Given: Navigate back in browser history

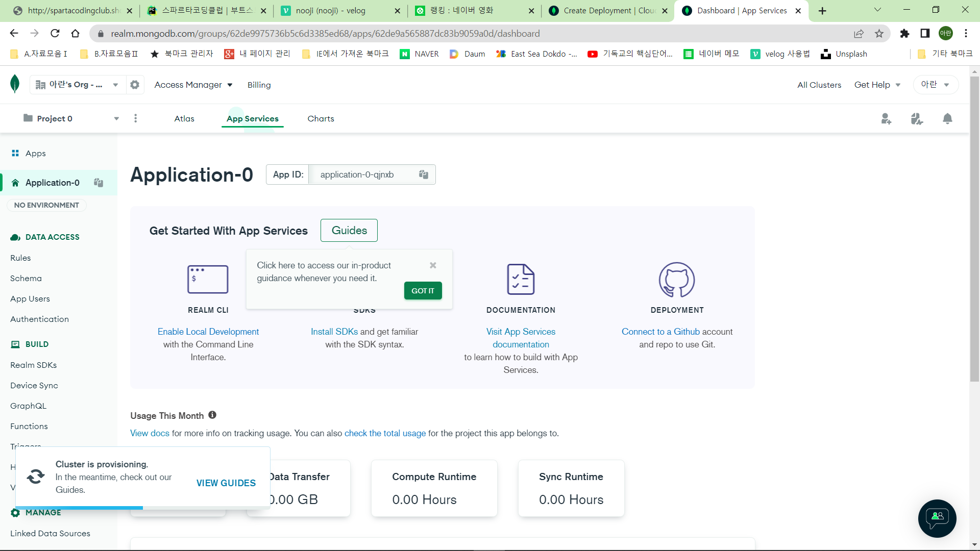Looking at the screenshot, I should [x=14, y=34].
